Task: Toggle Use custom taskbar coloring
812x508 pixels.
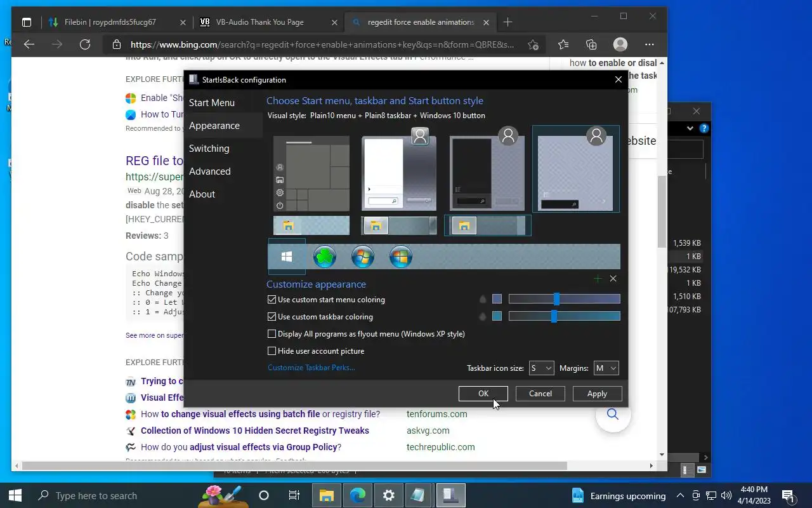Action: point(320,316)
